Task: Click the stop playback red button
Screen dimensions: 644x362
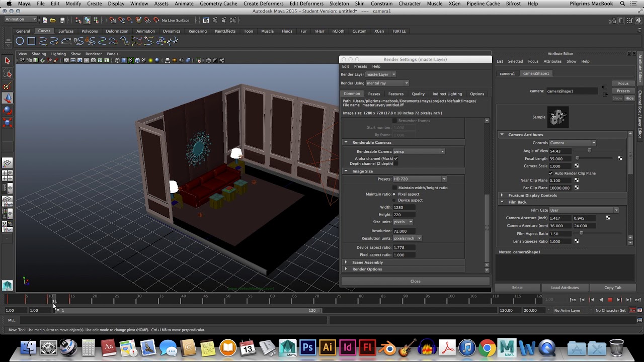Action: pos(610,300)
